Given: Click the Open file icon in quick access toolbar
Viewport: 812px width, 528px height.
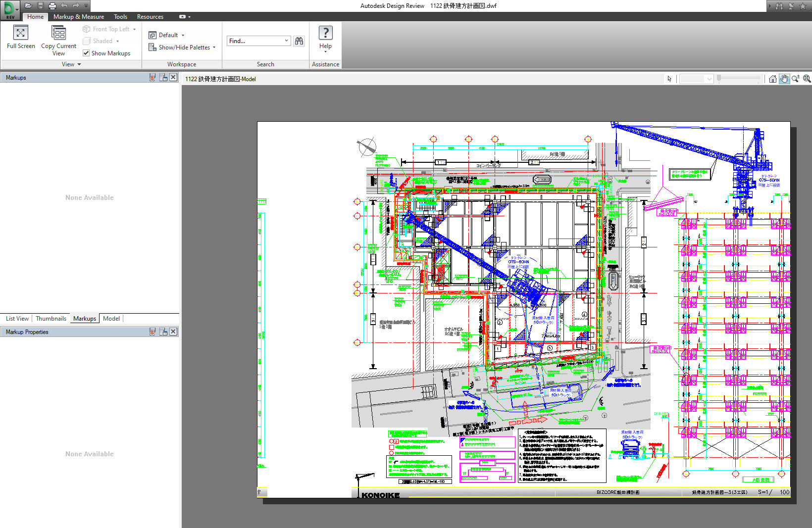Looking at the screenshot, I should (x=28, y=5).
